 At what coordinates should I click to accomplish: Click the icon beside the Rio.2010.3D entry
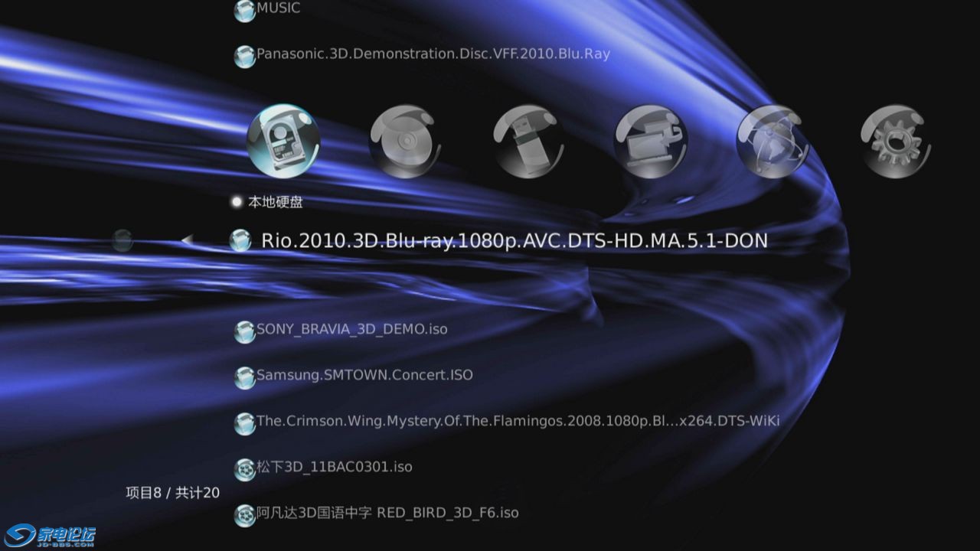(240, 240)
